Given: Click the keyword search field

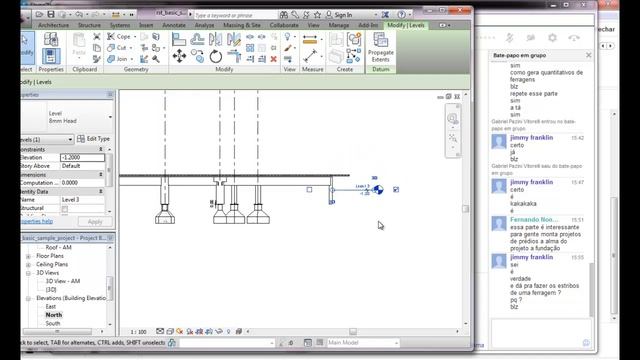Looking at the screenshot, I should (x=236, y=15).
